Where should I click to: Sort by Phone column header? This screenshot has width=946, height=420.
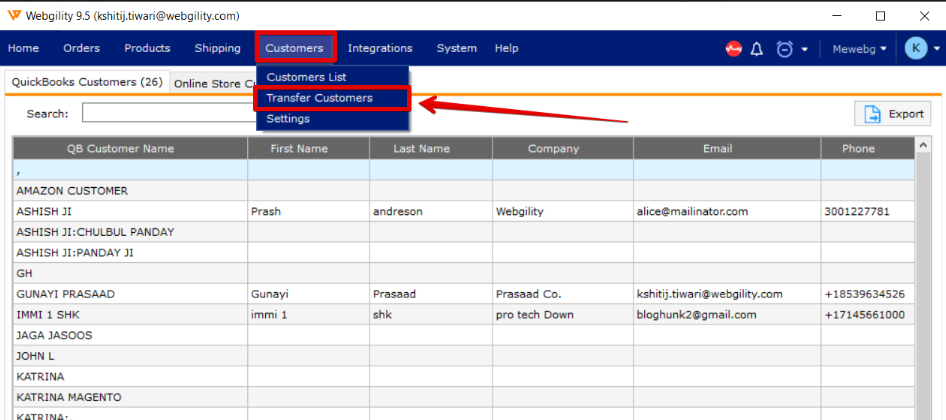[x=868, y=148]
